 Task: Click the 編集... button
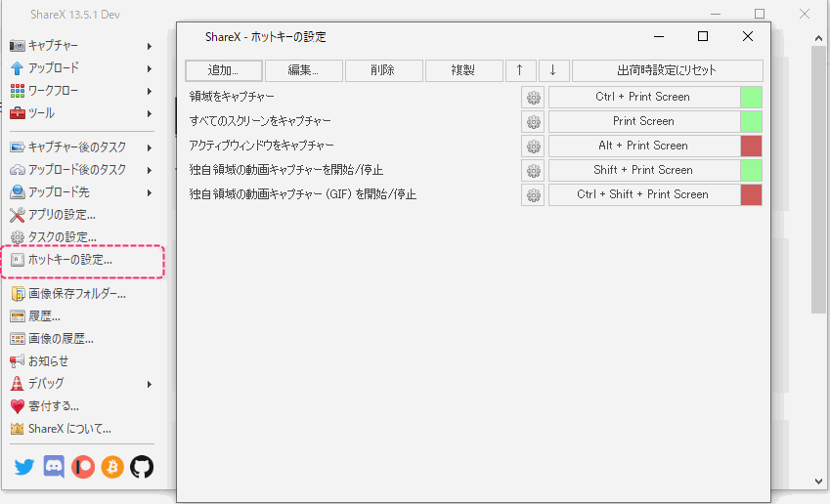pyautogui.click(x=303, y=70)
